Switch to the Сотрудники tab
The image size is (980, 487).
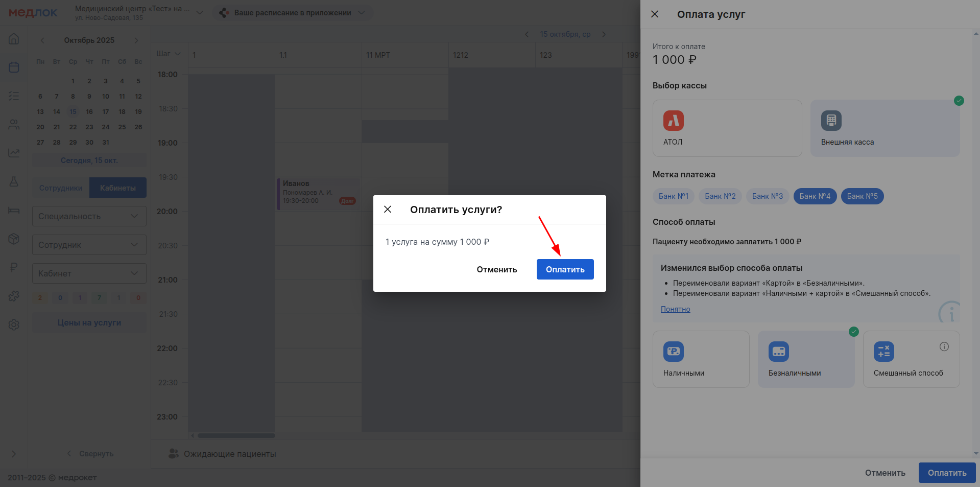point(61,188)
